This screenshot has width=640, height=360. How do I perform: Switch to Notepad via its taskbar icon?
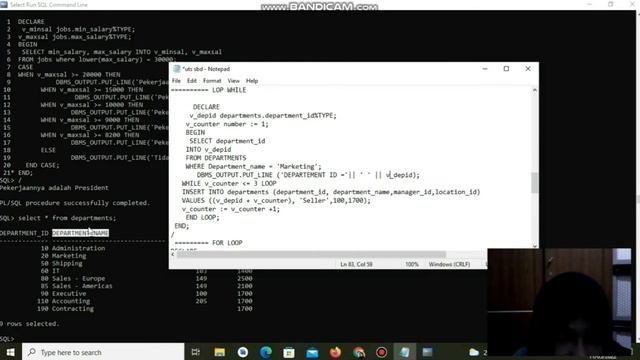pos(405,352)
